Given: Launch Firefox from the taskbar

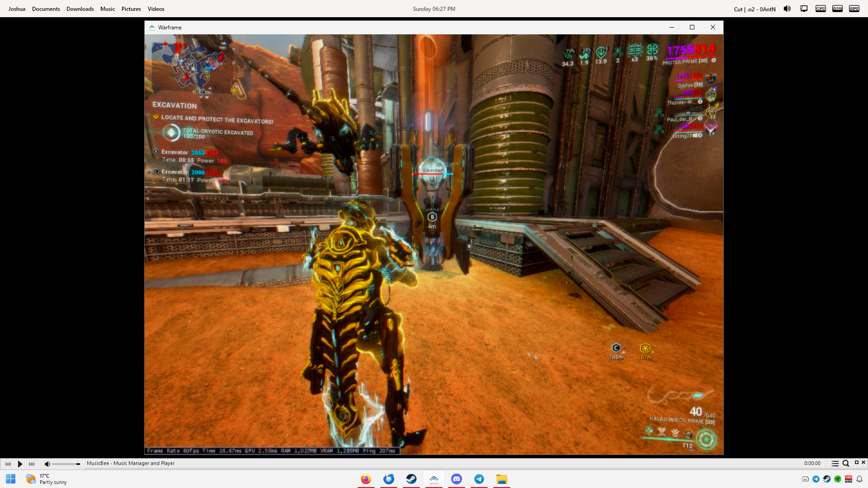Looking at the screenshot, I should (x=366, y=479).
